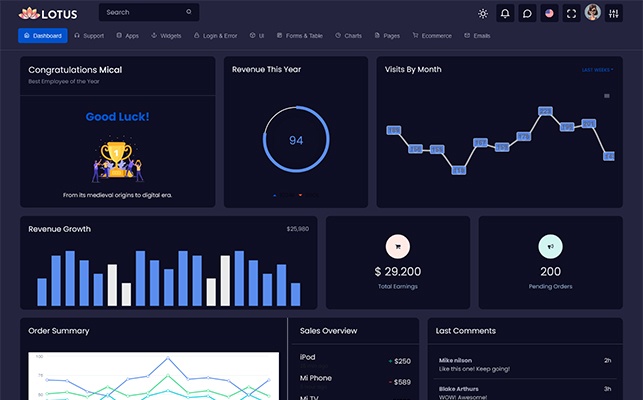Click the Lotus logo
This screenshot has height=400, width=643.
tap(48, 13)
